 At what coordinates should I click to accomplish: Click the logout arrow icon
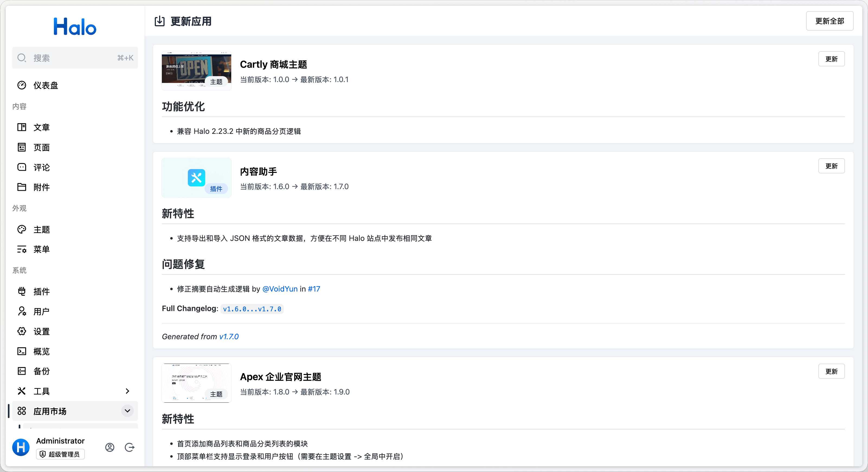pyautogui.click(x=129, y=447)
